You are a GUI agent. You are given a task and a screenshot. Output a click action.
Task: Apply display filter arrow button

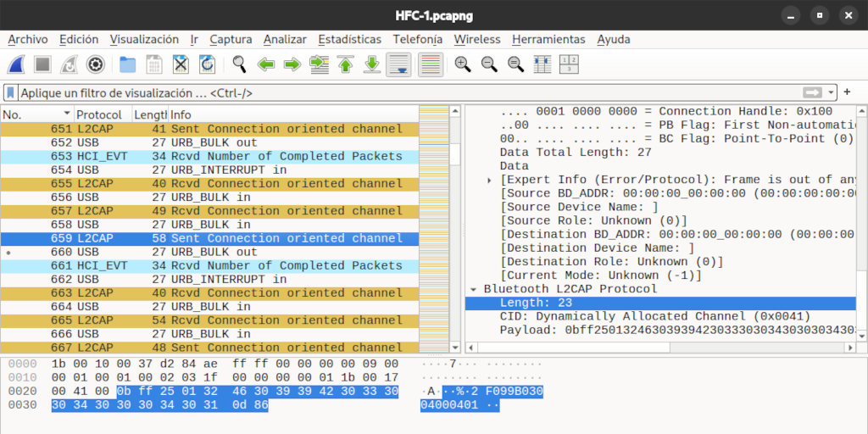pyautogui.click(x=813, y=92)
